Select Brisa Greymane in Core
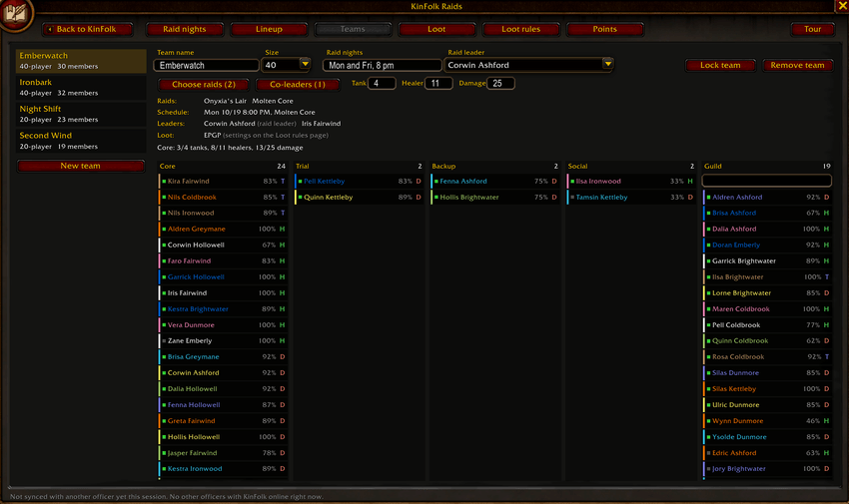Screen dimensions: 849x504 (x=223, y=357)
